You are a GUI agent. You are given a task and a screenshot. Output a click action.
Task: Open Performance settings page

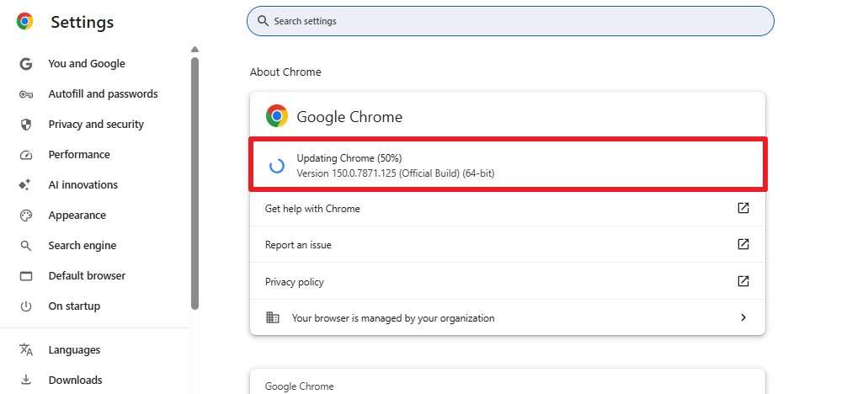(x=79, y=154)
